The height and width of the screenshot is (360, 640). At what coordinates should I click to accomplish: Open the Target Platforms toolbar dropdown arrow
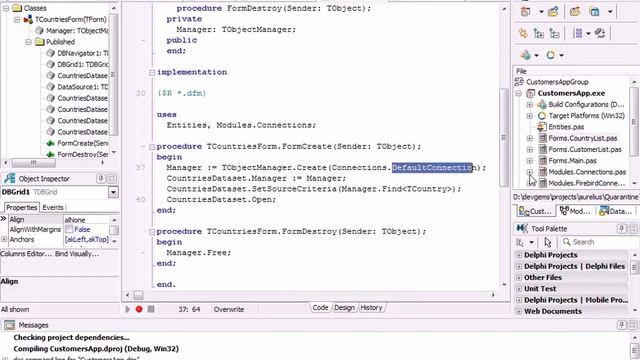(562, 56)
